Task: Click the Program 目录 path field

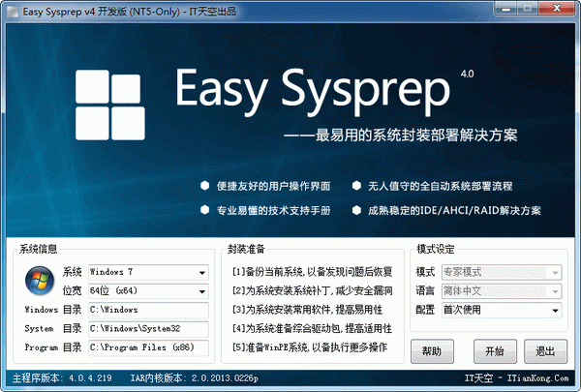Action: pos(148,347)
